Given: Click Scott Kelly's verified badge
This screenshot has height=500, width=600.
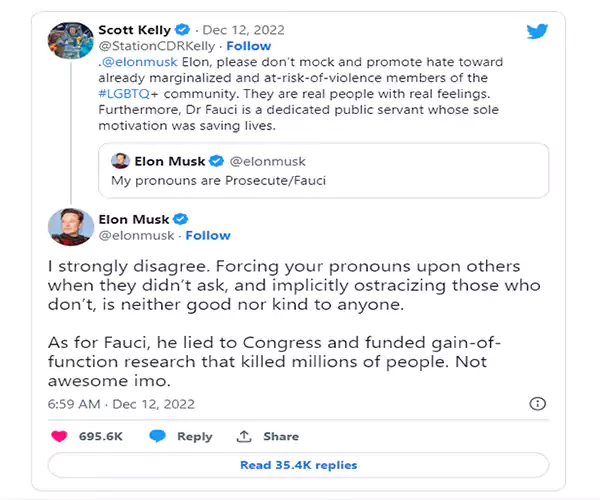Looking at the screenshot, I should (183, 29).
